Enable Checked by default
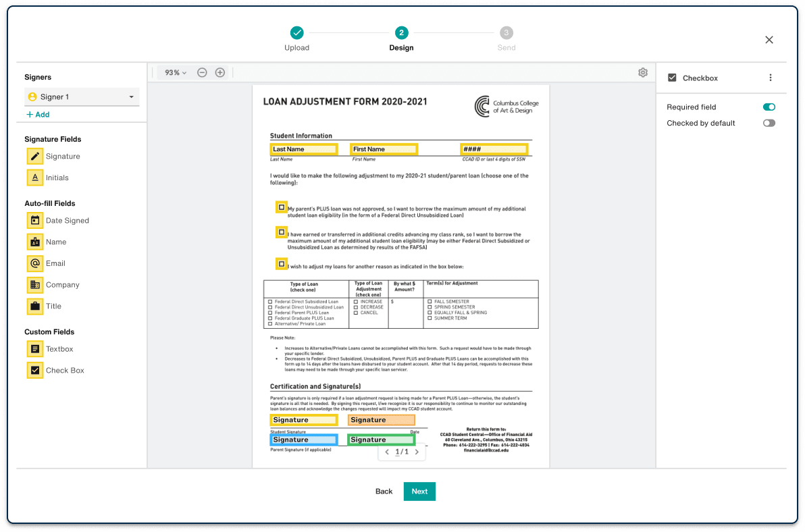Image resolution: width=805 pixels, height=532 pixels. (x=769, y=123)
